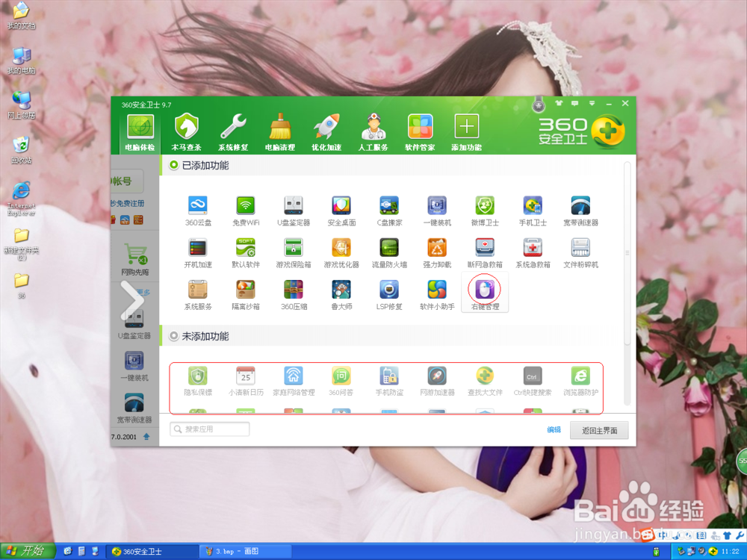747x560 pixels.
Task: Click the 返回主界面 button
Action: (599, 431)
